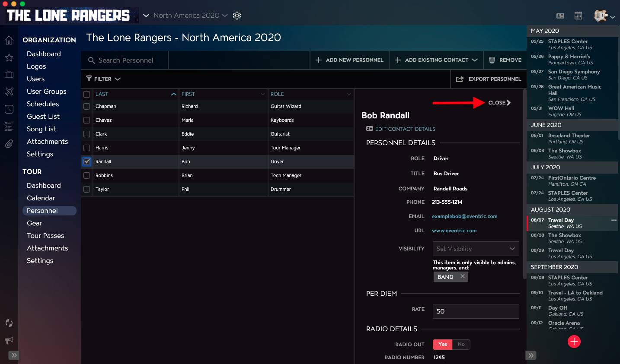Select 05/31 WOW Hall event
The image size is (620, 364).
pos(572,111)
